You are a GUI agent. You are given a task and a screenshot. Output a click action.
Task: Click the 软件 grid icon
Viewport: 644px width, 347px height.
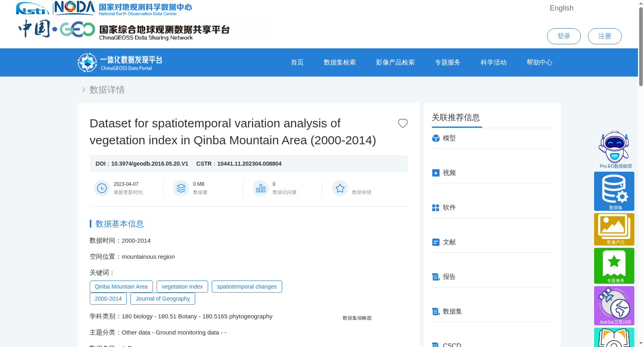(x=436, y=208)
